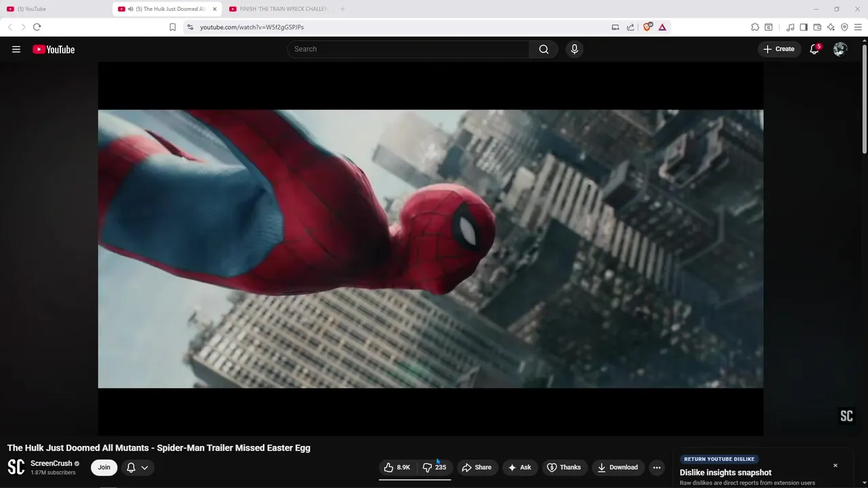Toggle the browser sidebar panel
868x488 pixels.
pyautogui.click(x=804, y=27)
